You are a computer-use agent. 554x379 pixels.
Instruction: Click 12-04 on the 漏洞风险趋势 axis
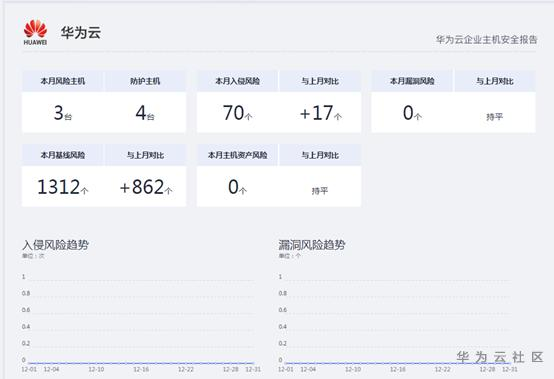tap(308, 369)
